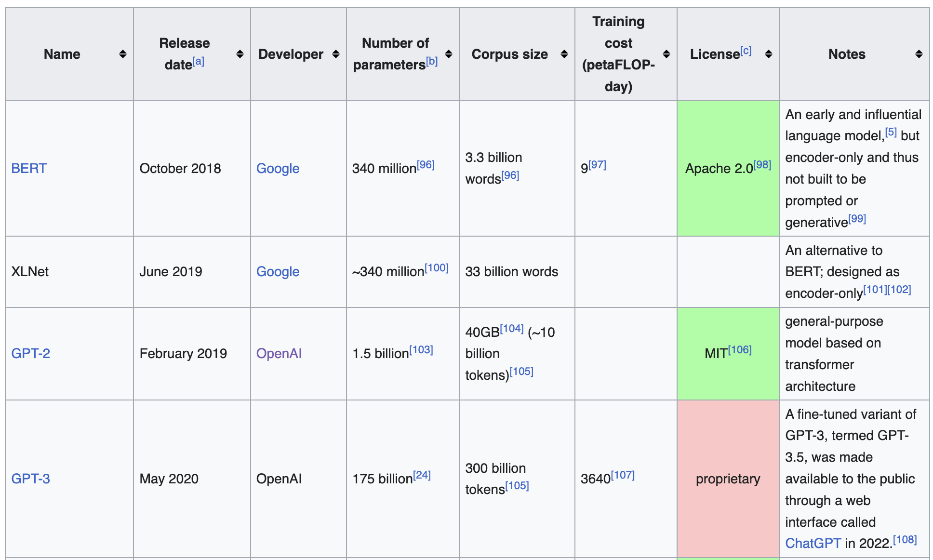
Task: Sort by Training cost column arrows
Action: click(666, 54)
